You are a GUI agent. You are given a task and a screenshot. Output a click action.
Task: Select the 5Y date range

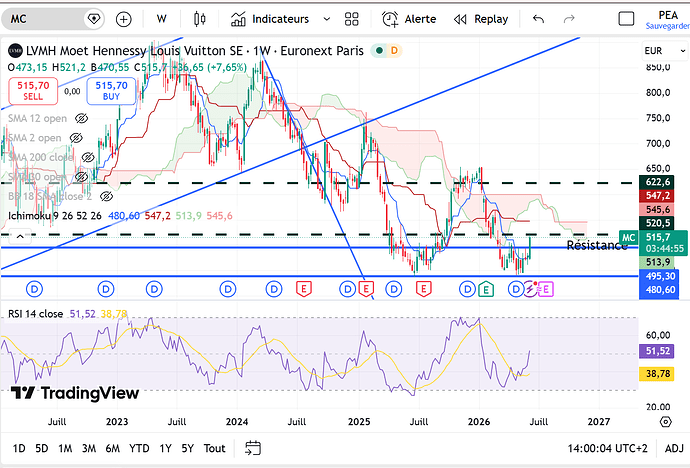point(187,448)
